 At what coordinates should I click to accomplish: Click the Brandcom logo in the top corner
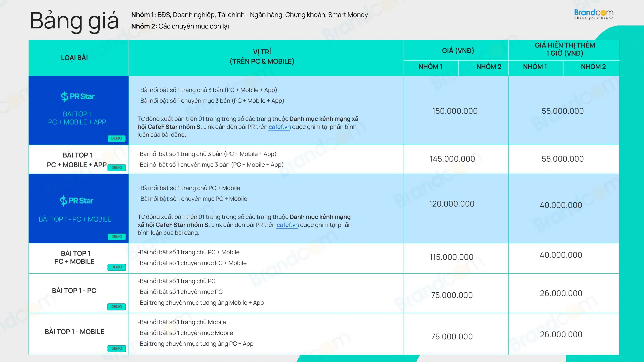[594, 14]
